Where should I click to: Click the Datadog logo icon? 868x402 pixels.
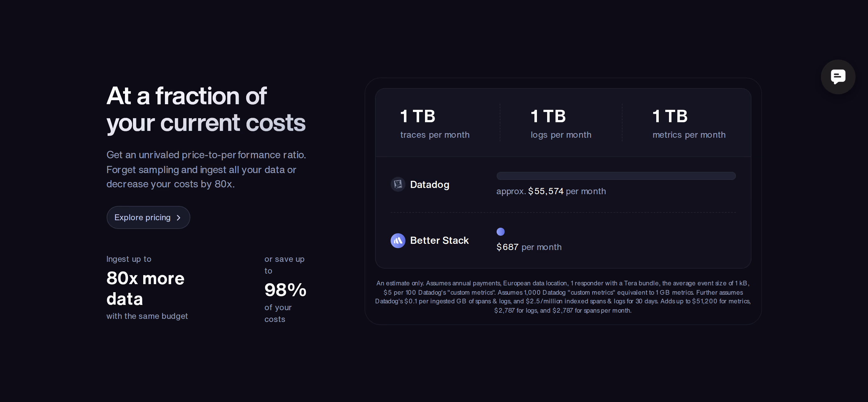398,185
